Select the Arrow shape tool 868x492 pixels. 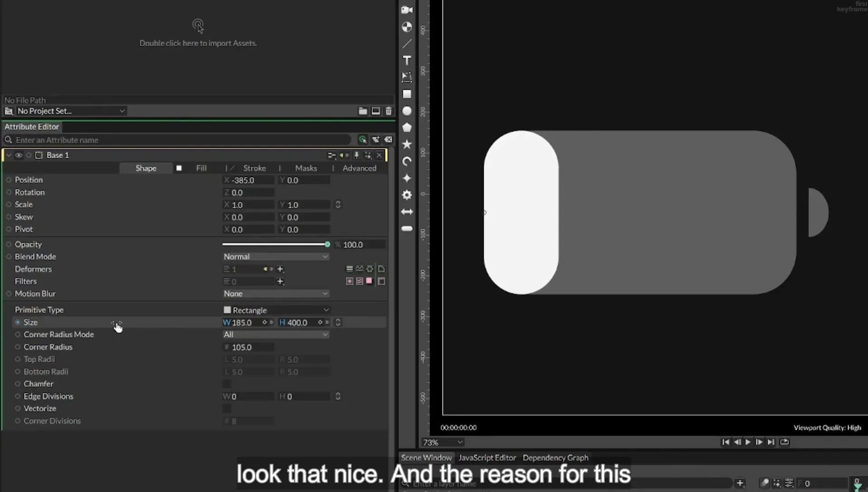coord(407,212)
